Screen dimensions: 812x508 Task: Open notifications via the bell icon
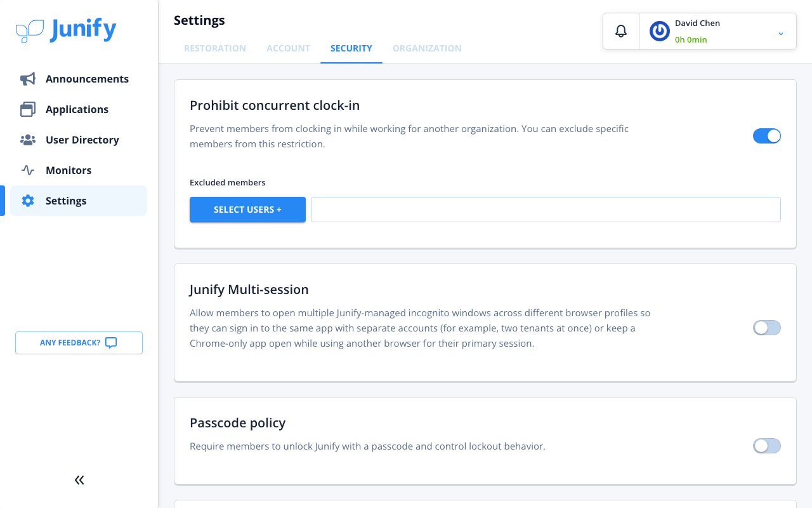621,31
